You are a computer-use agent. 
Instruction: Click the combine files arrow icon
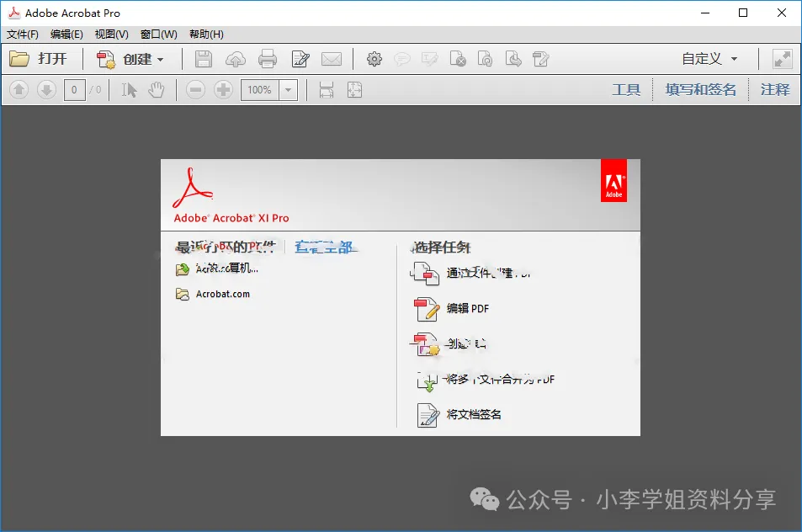pyautogui.click(x=427, y=380)
